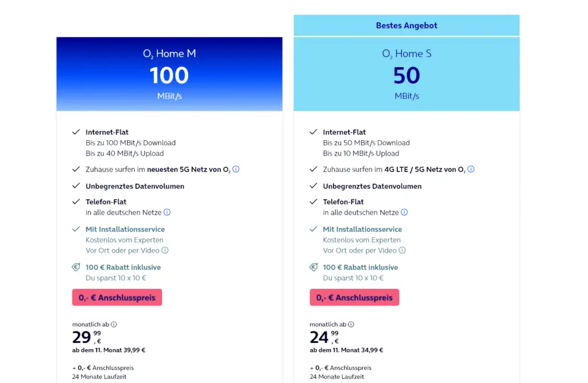Image resolution: width=588 pixels, height=383 pixels.
Task: Show Home S Vor Ort oder per Video info
Action: pyautogui.click(x=402, y=250)
